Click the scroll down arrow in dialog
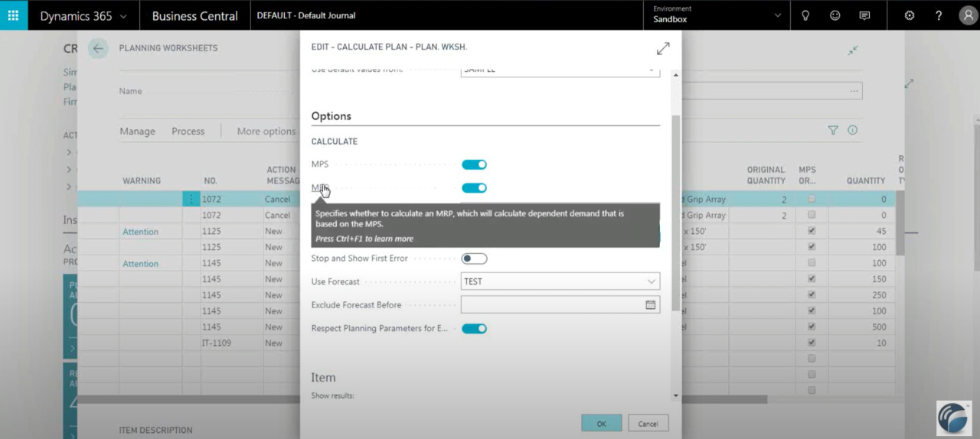The height and width of the screenshot is (439, 980). point(675,395)
